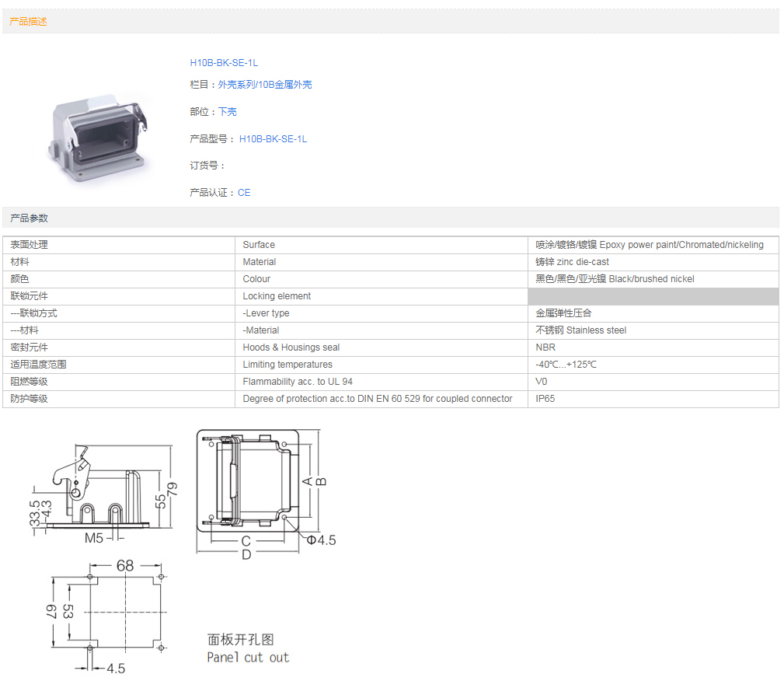
Task: Click the model number beside 产品型号
Action: 273,139
